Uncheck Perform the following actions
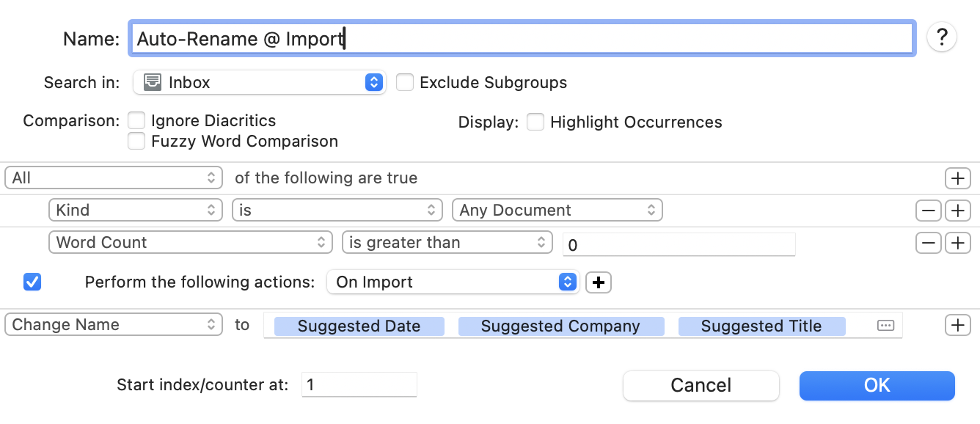This screenshot has height=424, width=980. click(32, 282)
